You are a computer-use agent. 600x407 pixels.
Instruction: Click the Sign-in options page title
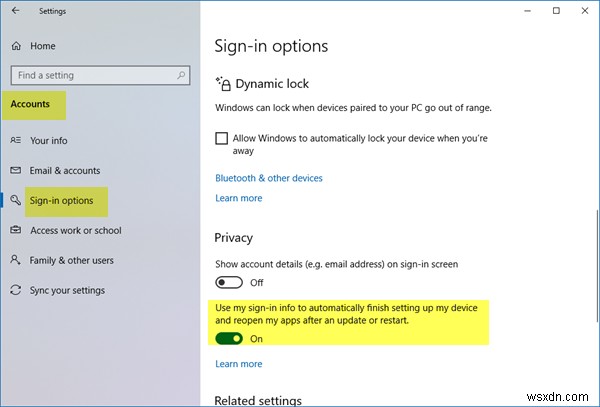click(271, 46)
